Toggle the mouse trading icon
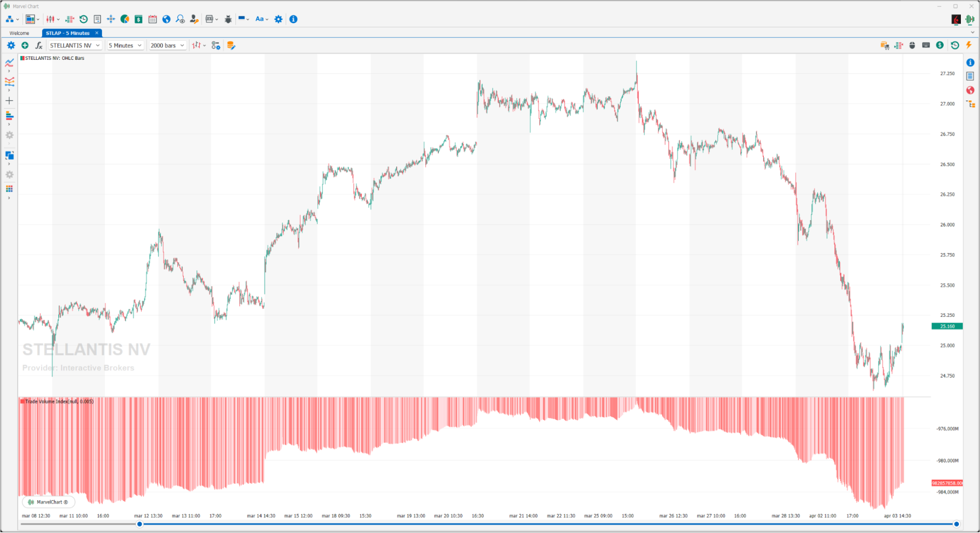This screenshot has height=533, width=980. [912, 45]
